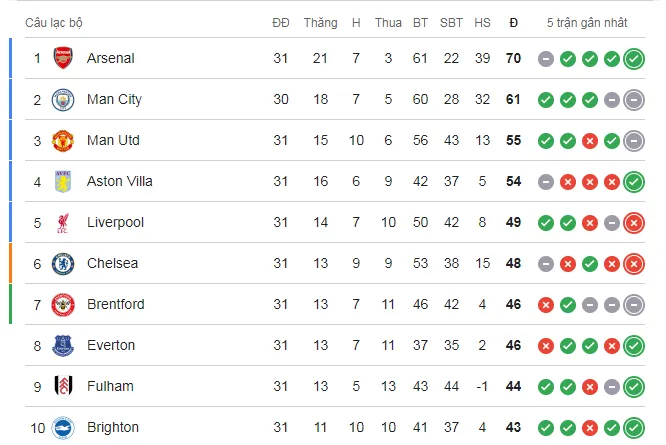Click the "5 trận gần nhất" column header
666x445 pixels.
pyautogui.click(x=589, y=22)
